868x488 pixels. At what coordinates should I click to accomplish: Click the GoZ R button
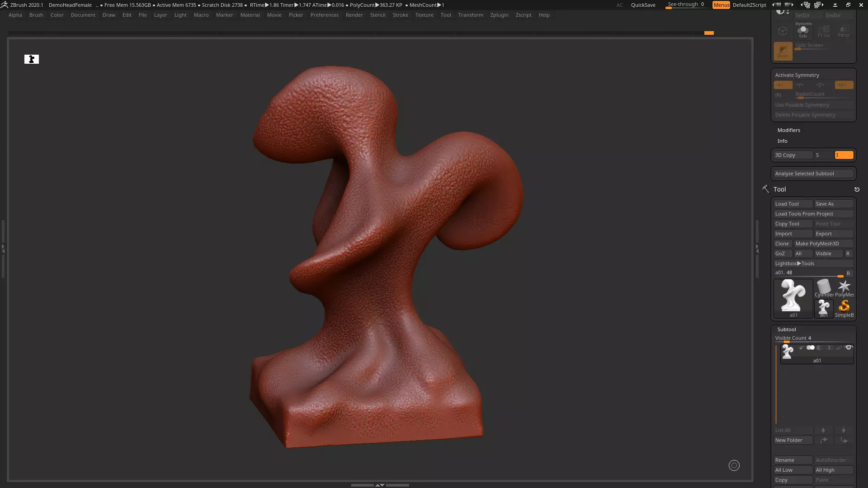click(x=848, y=253)
